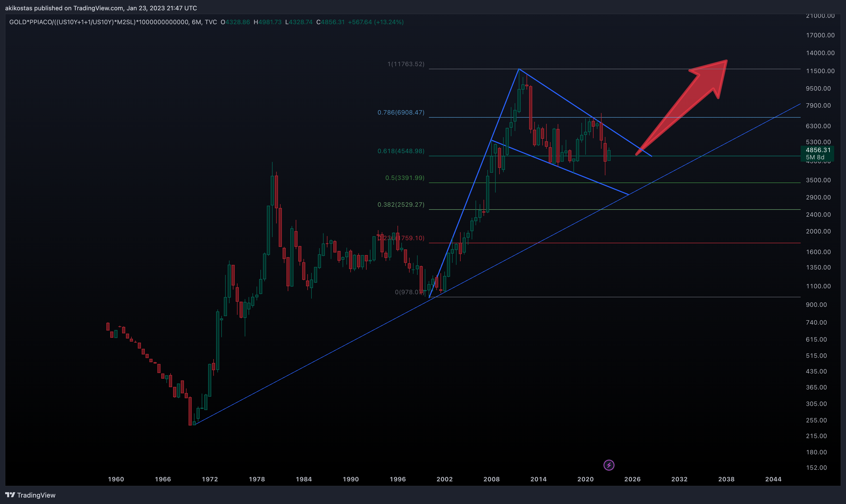Click the Fibonacci label 1(11763.52)
Image resolution: width=846 pixels, height=504 pixels.
(406, 64)
